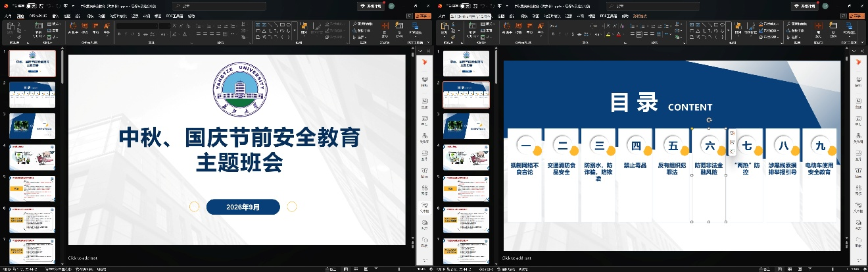This screenshot has width=868, height=272.
Task: Toggle AutoSave in the title-slide window
Action: coord(32,6)
